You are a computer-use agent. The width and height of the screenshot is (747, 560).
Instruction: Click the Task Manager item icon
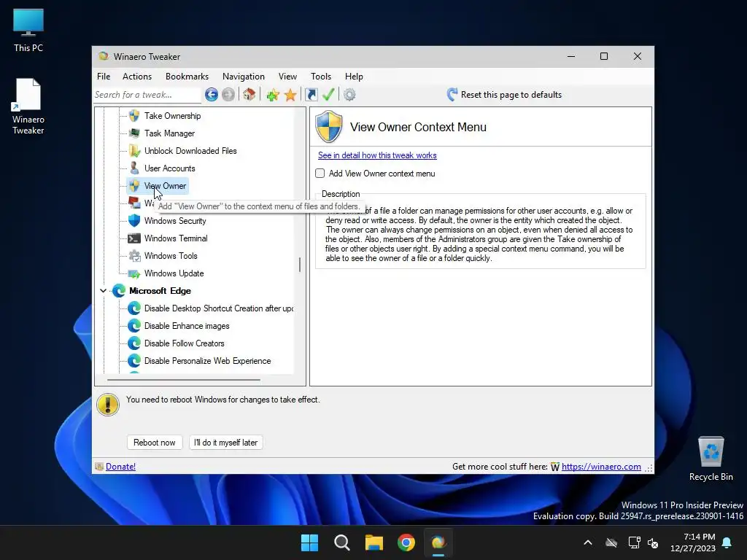(134, 133)
